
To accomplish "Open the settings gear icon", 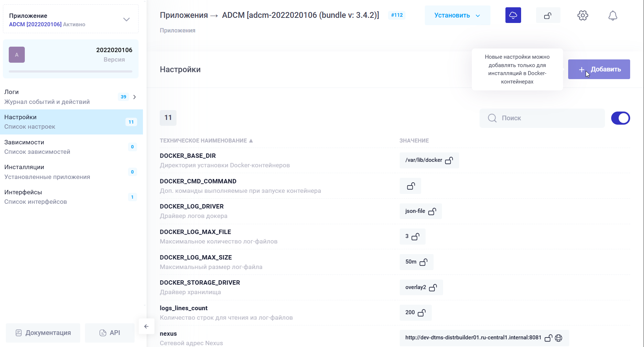I will [582, 15].
